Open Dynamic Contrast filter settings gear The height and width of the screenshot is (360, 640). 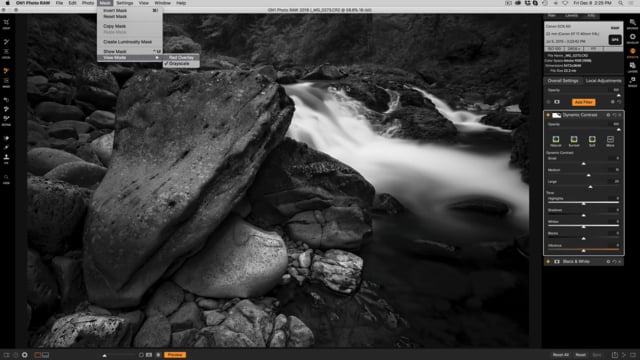pos(608,115)
